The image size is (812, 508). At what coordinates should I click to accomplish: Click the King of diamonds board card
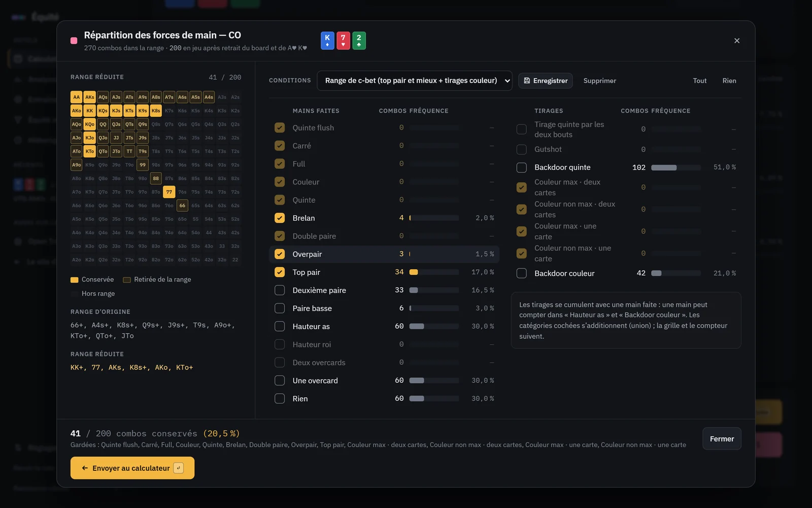pos(327,41)
